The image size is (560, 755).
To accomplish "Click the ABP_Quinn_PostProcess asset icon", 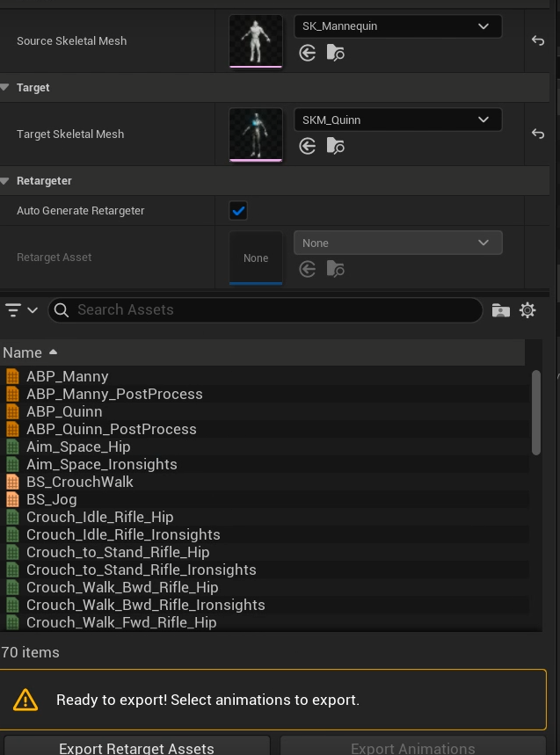I will (12, 429).
